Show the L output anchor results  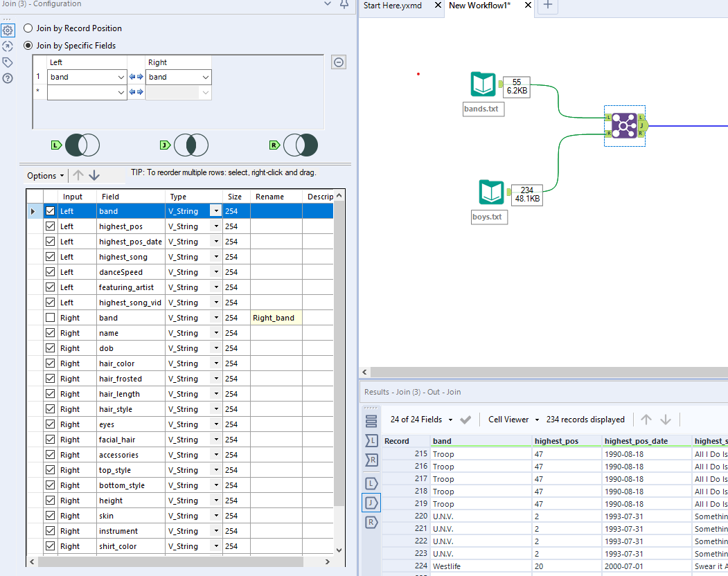pyautogui.click(x=371, y=483)
